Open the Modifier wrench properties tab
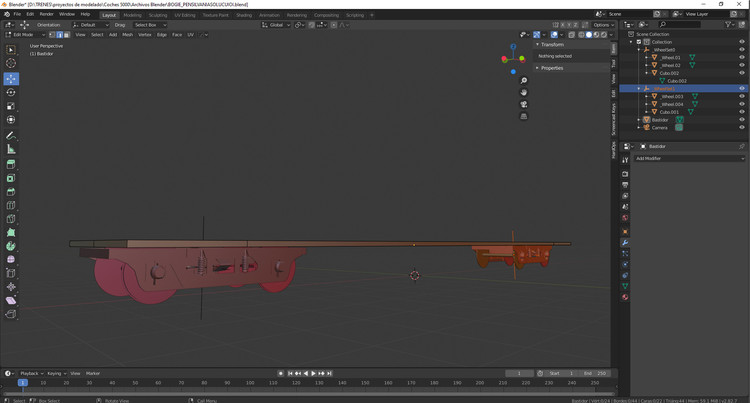 click(625, 243)
